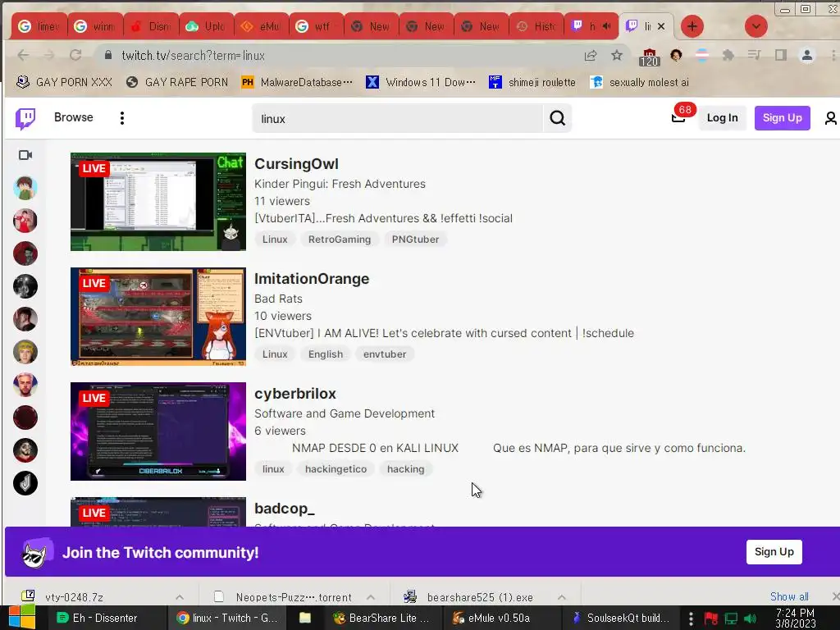This screenshot has height=630, width=840.
Task: Select the PNGtuber tag
Action: [x=415, y=240]
